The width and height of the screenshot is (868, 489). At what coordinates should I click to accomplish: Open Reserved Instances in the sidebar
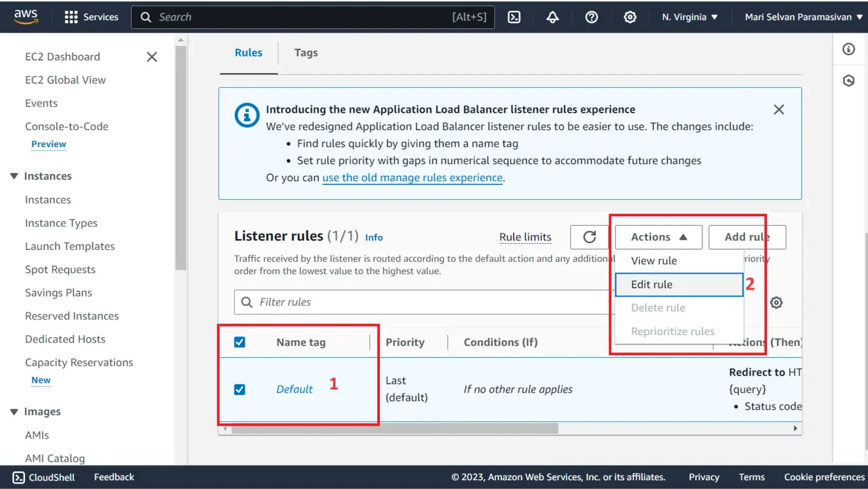click(x=72, y=316)
